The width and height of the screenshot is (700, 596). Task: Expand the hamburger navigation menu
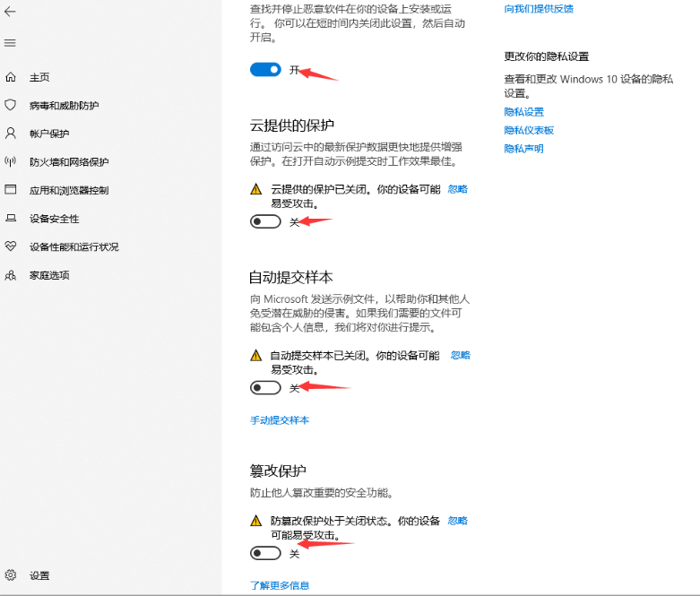[11, 43]
